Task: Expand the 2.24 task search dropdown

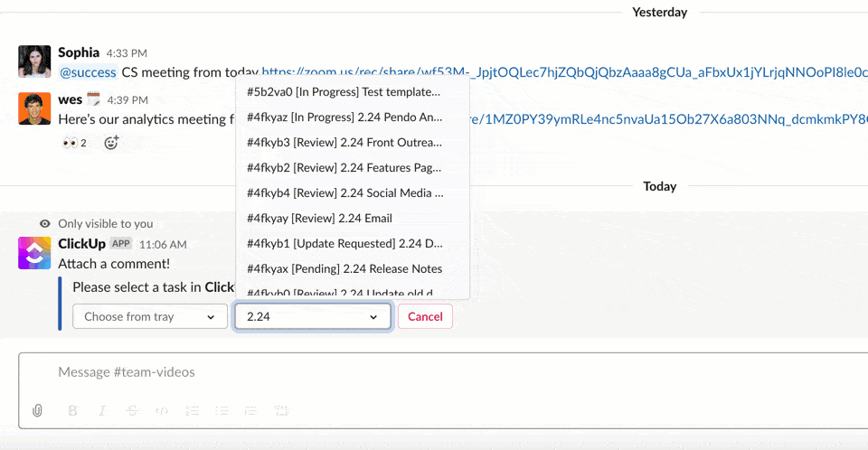Action: [x=313, y=316]
